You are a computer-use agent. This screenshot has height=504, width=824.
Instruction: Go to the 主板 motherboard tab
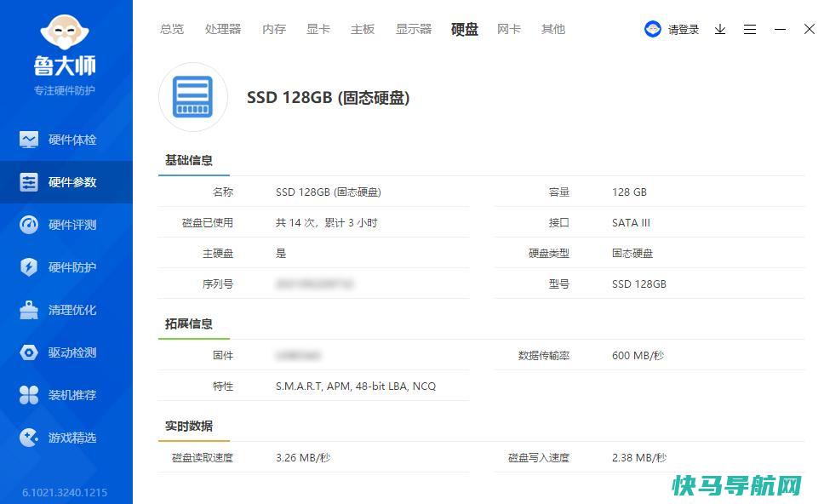pyautogui.click(x=363, y=29)
